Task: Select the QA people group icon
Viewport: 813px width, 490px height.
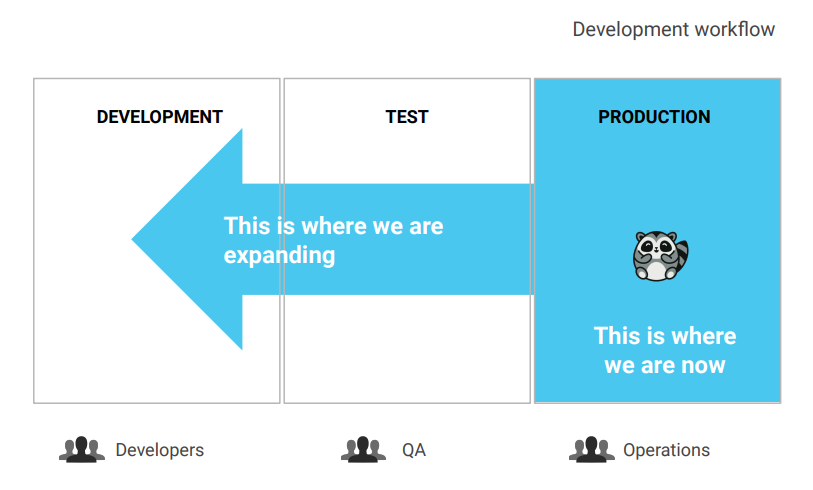Action: [363, 450]
